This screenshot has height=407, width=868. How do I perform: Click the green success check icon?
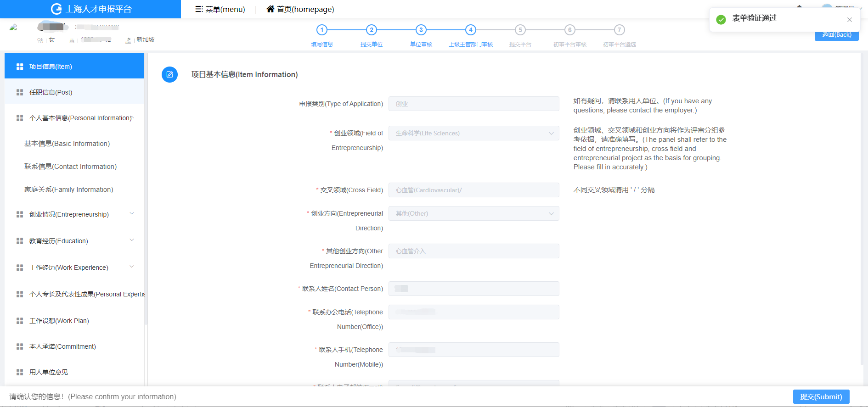721,20
